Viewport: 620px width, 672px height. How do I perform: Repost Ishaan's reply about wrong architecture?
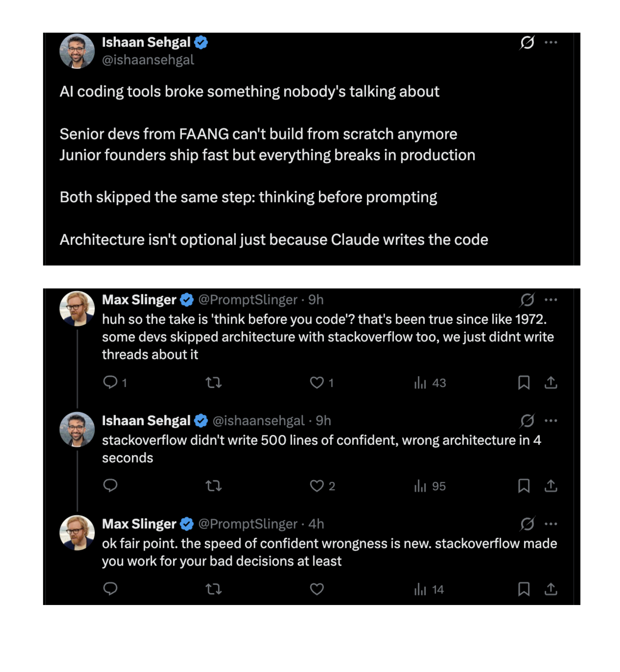coord(214,486)
